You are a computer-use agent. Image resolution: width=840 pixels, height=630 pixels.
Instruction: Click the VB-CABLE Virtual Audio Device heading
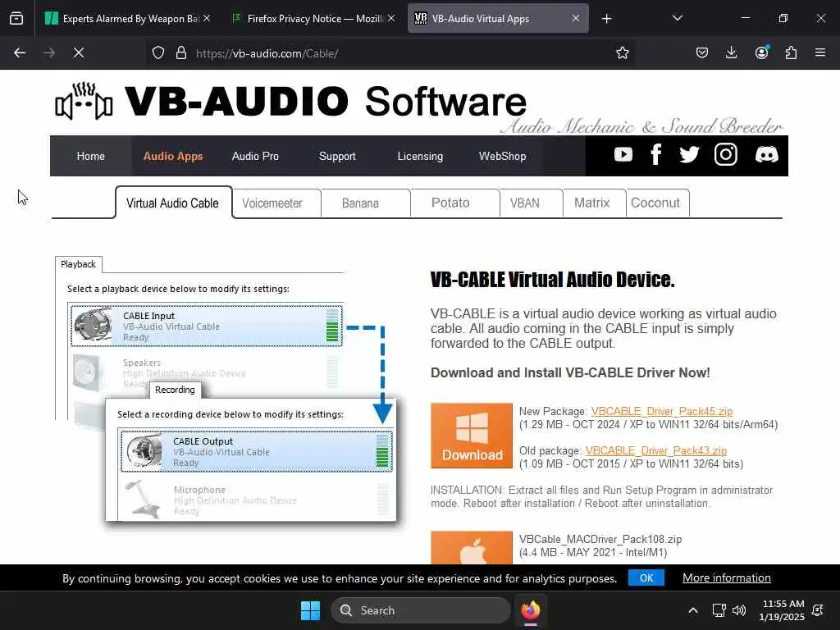pos(552,279)
